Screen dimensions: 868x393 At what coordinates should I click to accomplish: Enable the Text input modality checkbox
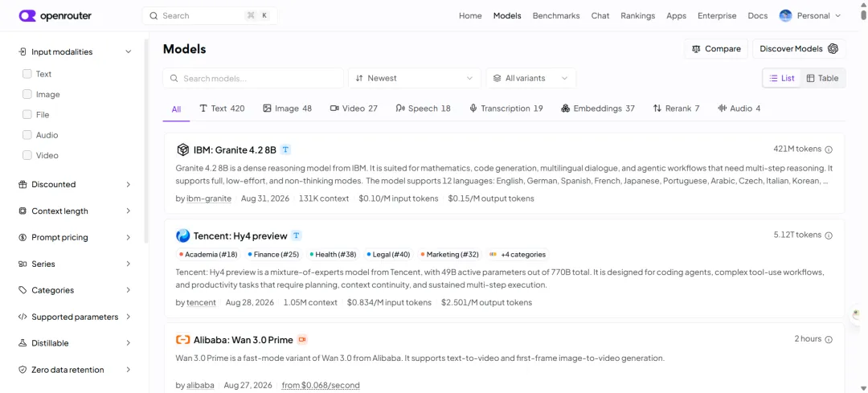(27, 74)
